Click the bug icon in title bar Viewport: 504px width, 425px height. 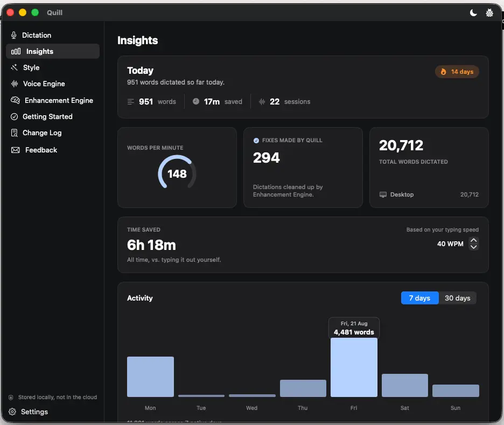tap(489, 12)
